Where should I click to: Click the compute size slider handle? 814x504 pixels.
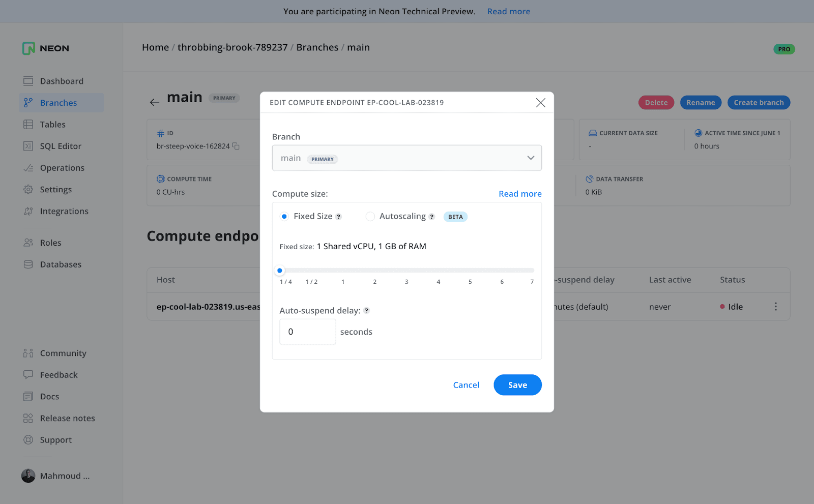pos(280,271)
